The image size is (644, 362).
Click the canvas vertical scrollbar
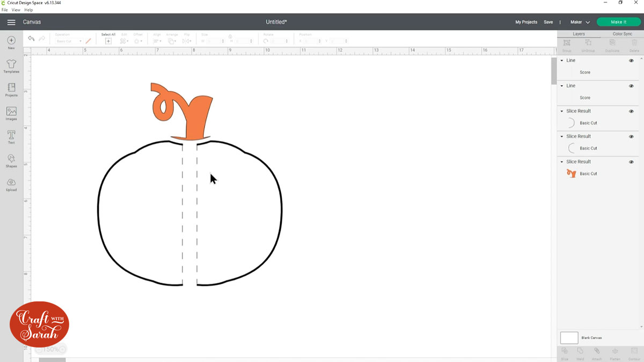(x=553, y=71)
